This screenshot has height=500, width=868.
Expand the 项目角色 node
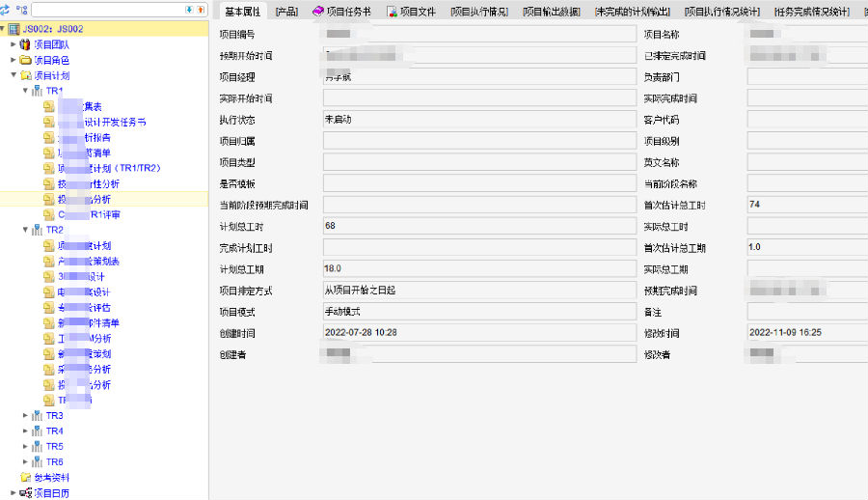(x=14, y=60)
